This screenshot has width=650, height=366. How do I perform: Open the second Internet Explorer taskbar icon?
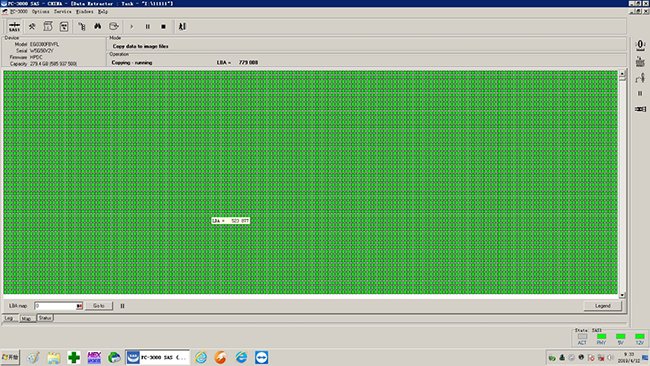click(241, 357)
